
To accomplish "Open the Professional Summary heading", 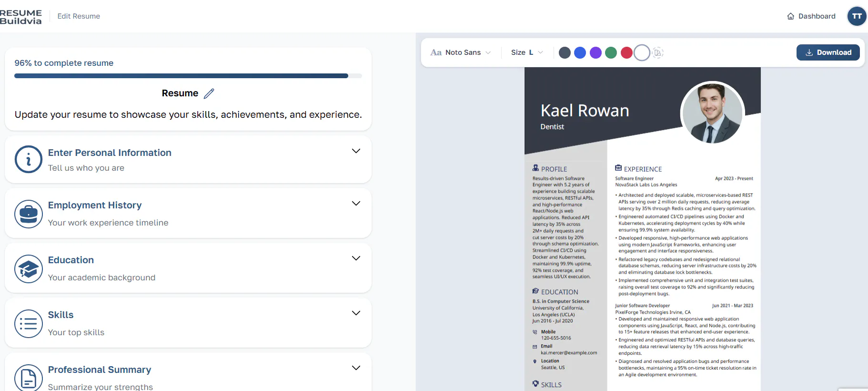I will pyautogui.click(x=100, y=370).
